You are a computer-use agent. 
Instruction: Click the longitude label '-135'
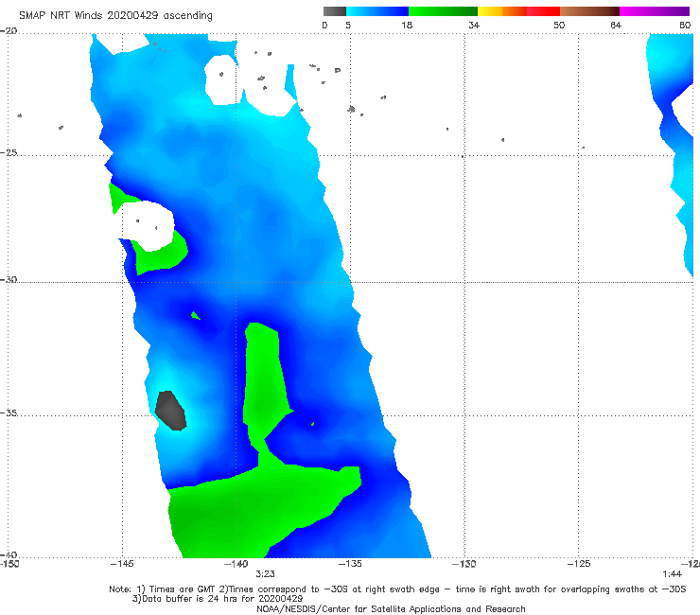pyautogui.click(x=350, y=564)
